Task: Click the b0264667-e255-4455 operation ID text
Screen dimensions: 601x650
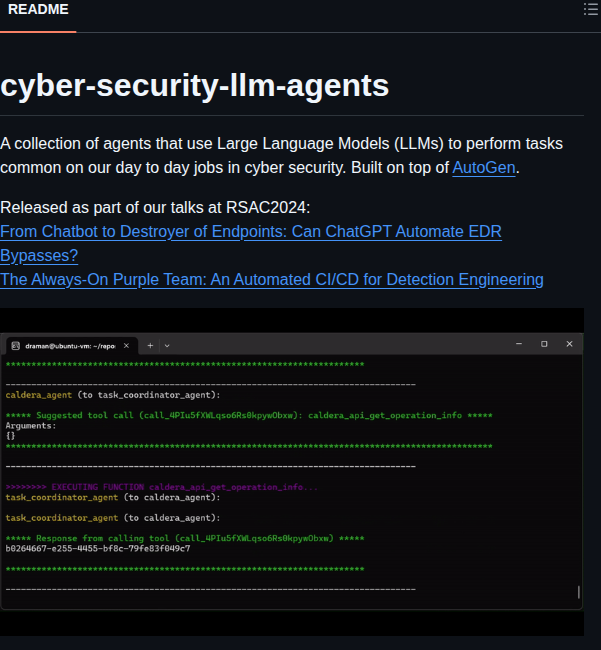Action: (x=98, y=549)
